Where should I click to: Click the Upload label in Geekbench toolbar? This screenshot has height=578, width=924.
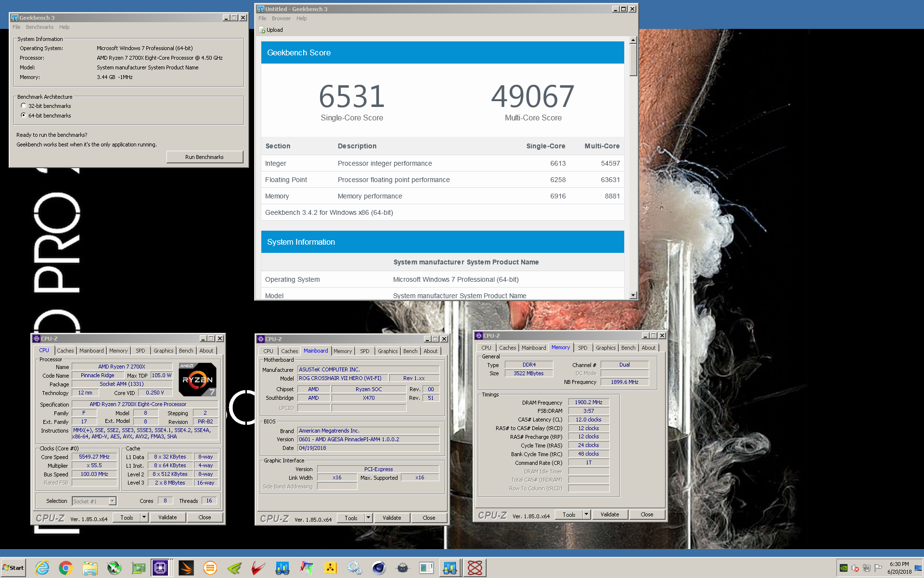point(275,30)
